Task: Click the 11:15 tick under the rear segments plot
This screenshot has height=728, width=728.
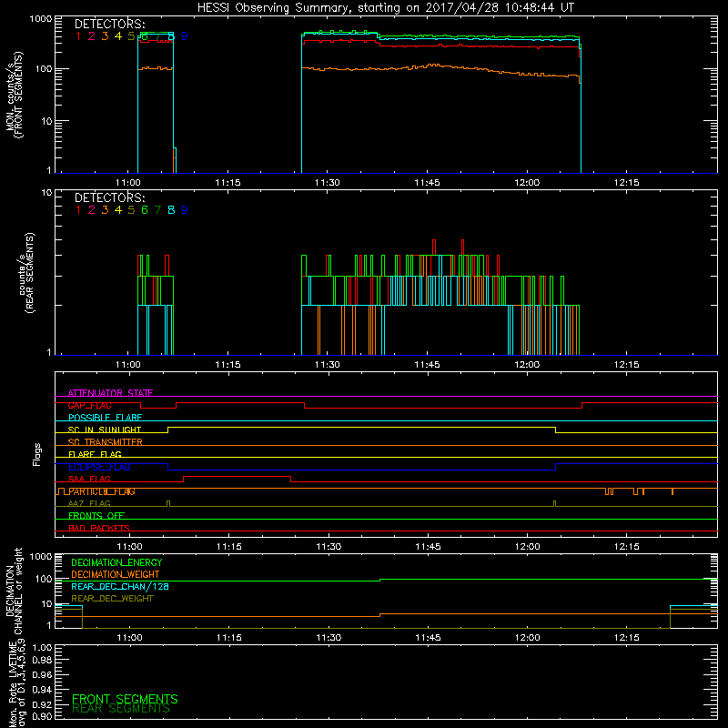Action: [x=227, y=365]
